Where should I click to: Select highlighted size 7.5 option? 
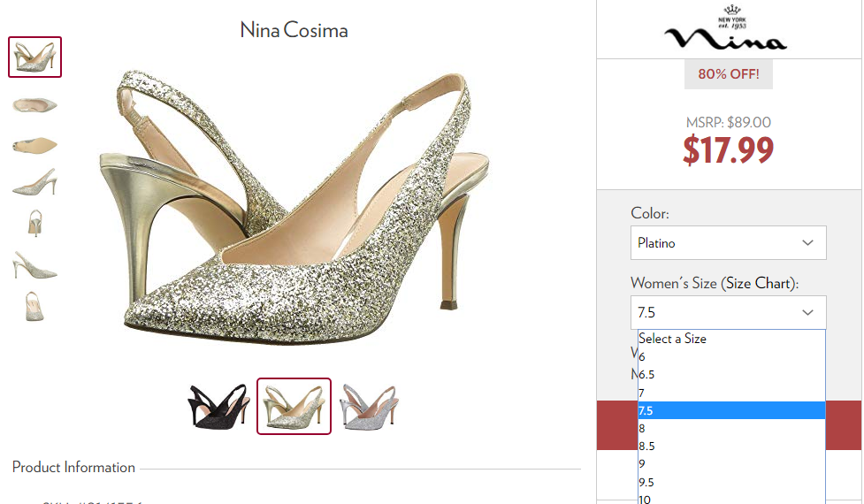pyautogui.click(x=731, y=410)
